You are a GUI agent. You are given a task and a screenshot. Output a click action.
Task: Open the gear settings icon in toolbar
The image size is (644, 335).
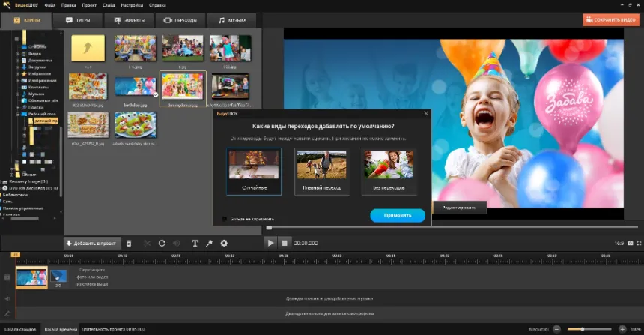click(x=224, y=244)
